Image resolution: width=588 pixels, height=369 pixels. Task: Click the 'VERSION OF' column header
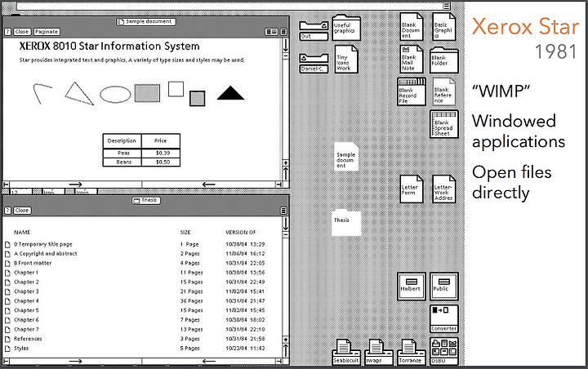click(x=241, y=233)
